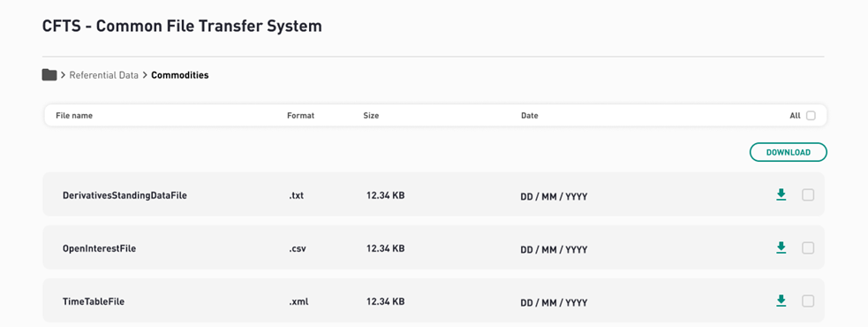Tick the All checkbox in header

coord(811,116)
